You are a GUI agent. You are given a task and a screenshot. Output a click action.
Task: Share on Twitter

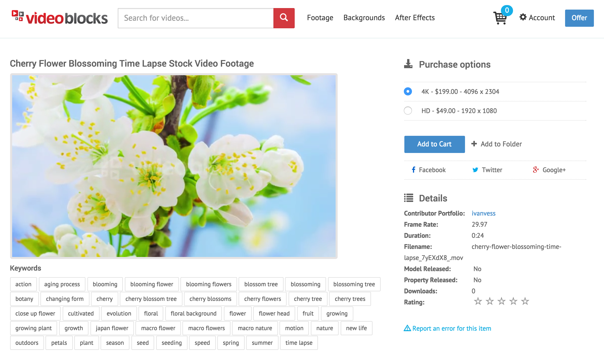click(x=487, y=170)
